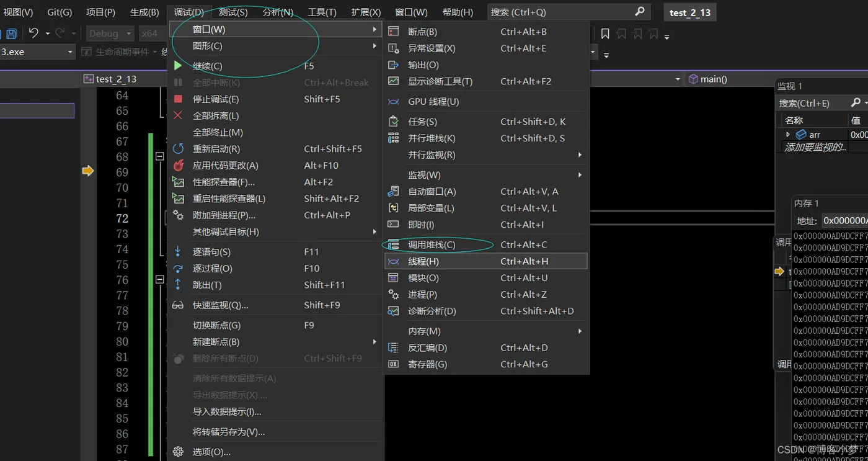Click the Output window icon in submenu

coord(393,65)
